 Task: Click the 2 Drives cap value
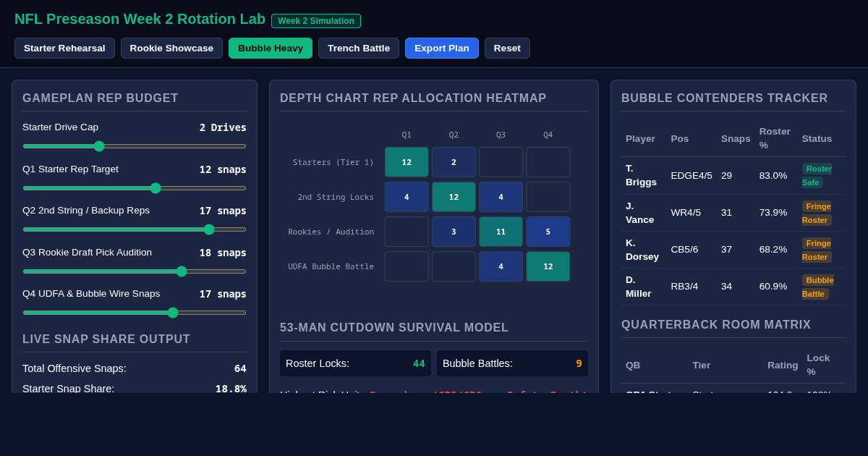click(223, 127)
